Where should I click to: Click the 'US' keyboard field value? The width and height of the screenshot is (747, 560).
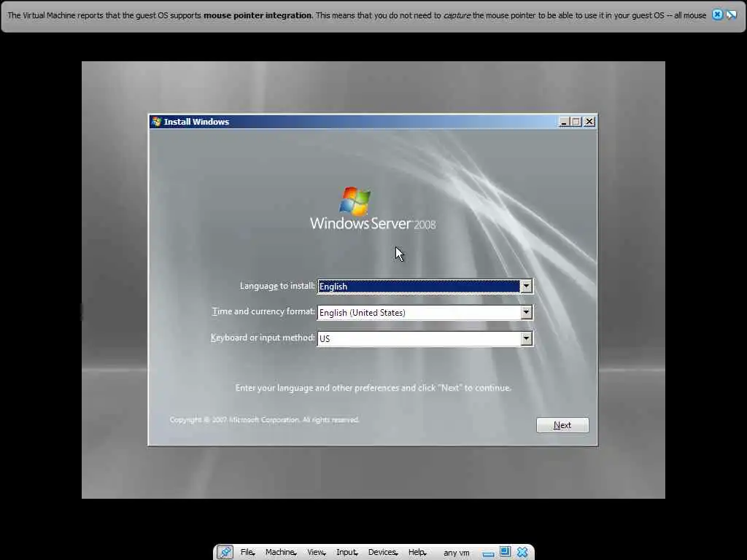[x=325, y=338]
